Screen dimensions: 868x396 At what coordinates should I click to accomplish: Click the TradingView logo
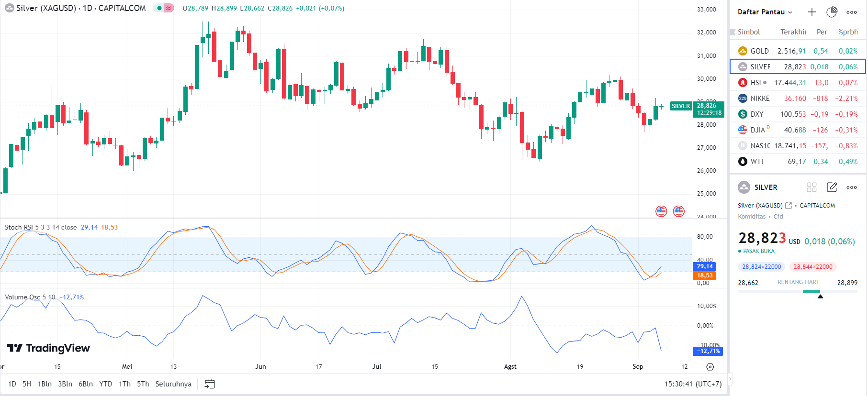click(x=48, y=348)
